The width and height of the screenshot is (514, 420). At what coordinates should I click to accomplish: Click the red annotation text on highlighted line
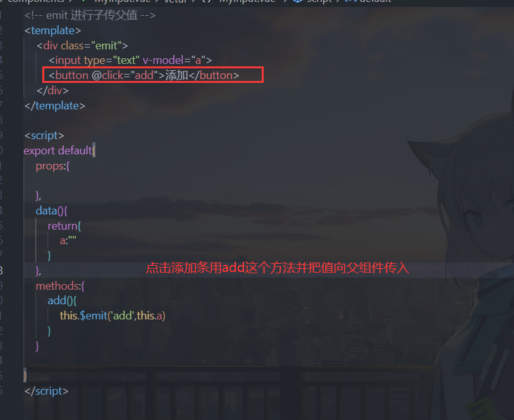(278, 268)
